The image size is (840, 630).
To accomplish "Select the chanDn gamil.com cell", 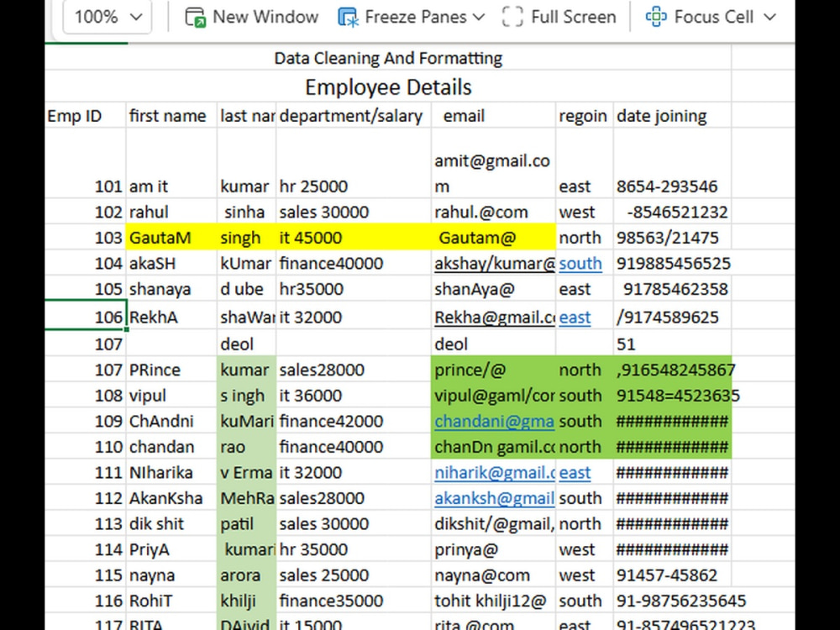I will pos(493,447).
